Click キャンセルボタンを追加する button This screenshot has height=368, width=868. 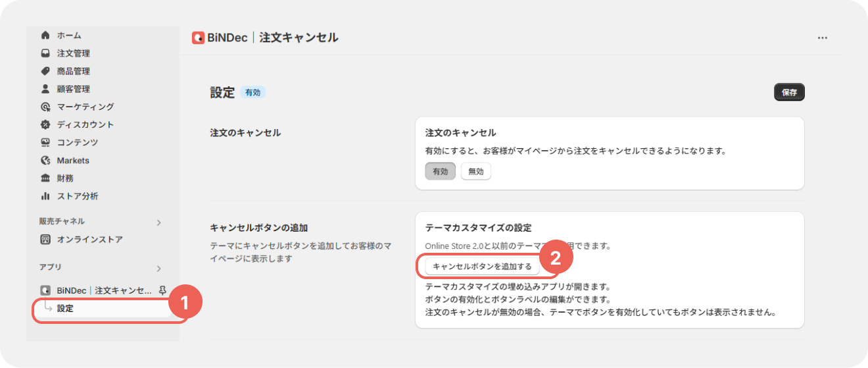click(483, 267)
